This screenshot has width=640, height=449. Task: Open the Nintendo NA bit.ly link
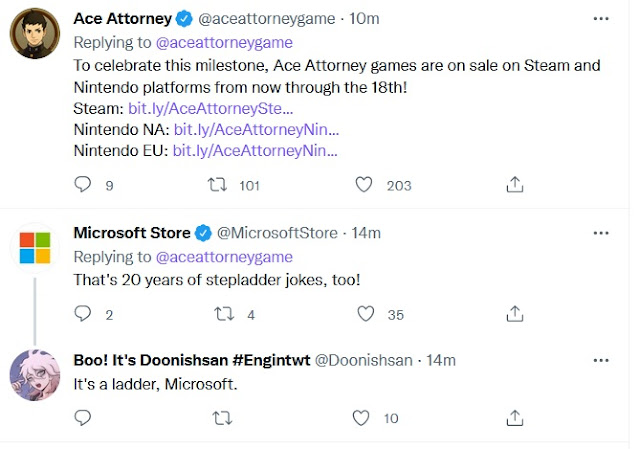pyautogui.click(x=257, y=130)
